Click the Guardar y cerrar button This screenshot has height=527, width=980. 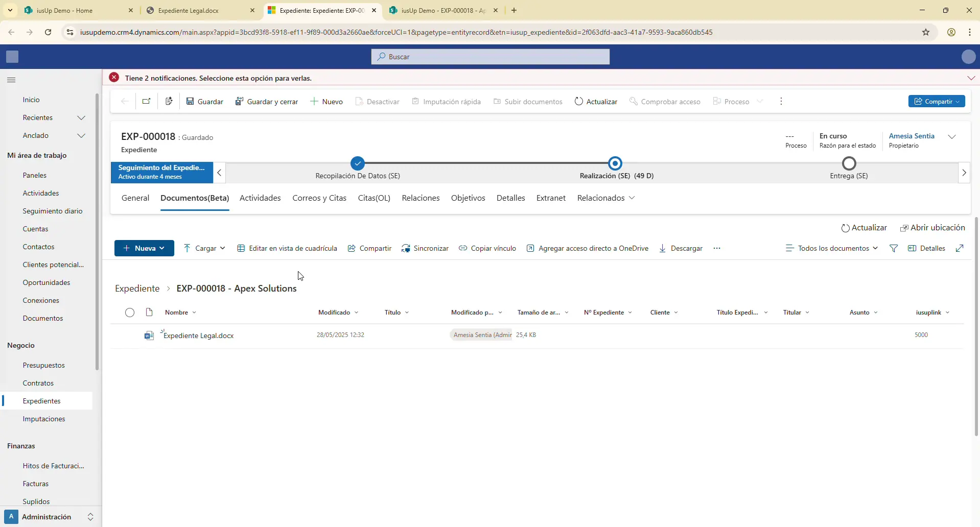[x=267, y=102]
